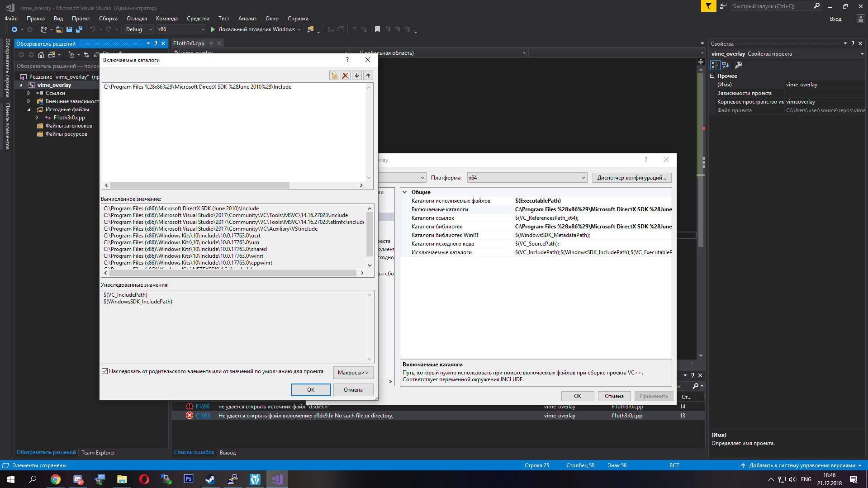Move the include path up with arrow icon
The width and height of the screenshot is (868, 488).
pos(368,76)
